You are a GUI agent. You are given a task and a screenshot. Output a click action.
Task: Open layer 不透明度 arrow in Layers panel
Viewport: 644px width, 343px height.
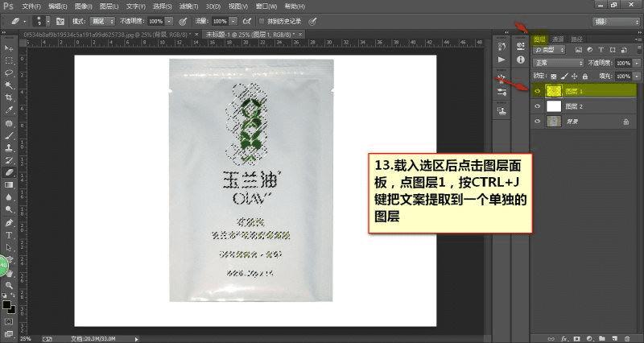pos(637,64)
